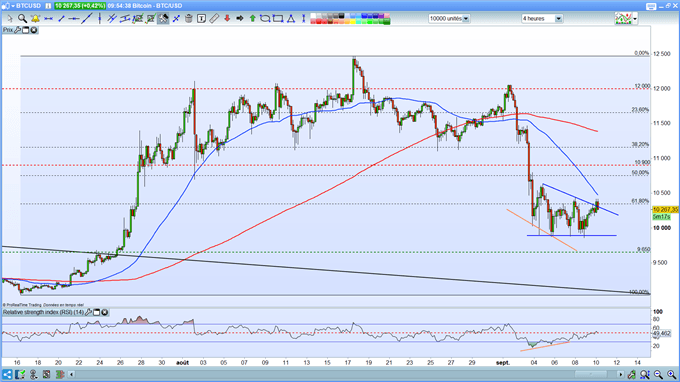Image resolution: width=680 pixels, height=382 pixels.
Task: Select the trash delete-objects tool
Action: (x=189, y=18)
